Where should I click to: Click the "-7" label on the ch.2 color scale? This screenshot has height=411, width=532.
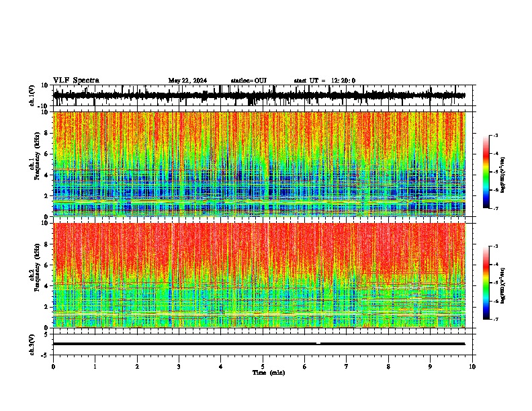(496, 319)
